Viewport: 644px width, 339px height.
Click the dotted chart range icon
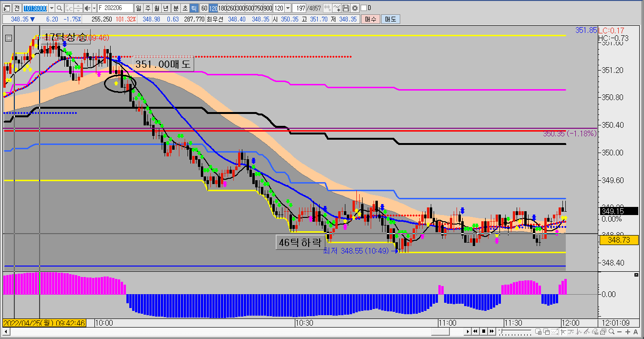tap(554, 331)
